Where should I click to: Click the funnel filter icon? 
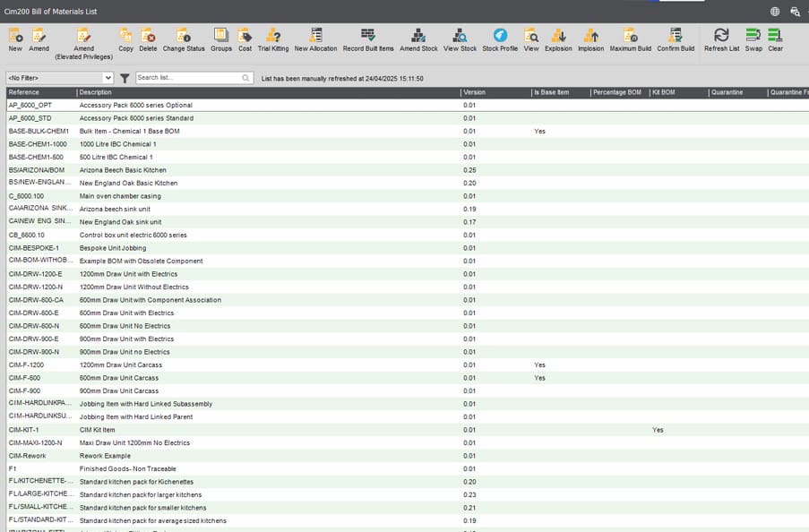coord(125,78)
